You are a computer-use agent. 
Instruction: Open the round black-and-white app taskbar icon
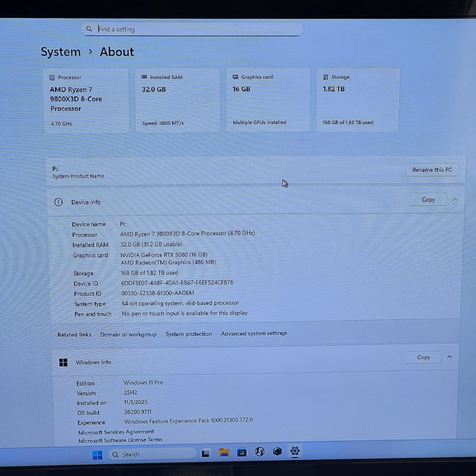pyautogui.click(x=259, y=451)
